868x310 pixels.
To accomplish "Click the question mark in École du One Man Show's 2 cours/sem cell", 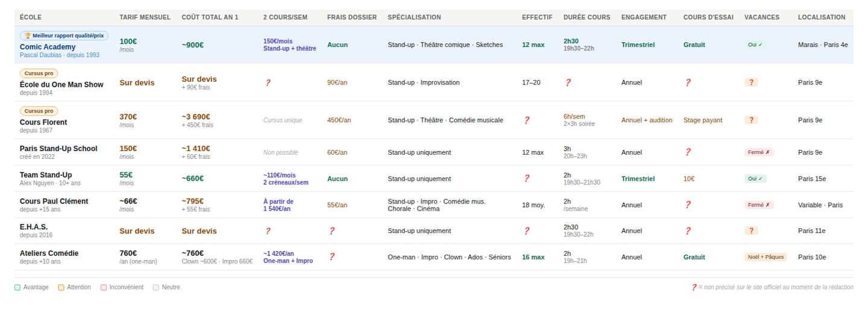I will pos(268,82).
